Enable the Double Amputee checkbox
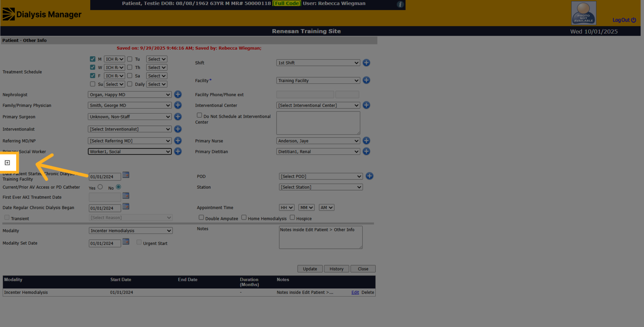644x327 pixels. click(x=201, y=217)
